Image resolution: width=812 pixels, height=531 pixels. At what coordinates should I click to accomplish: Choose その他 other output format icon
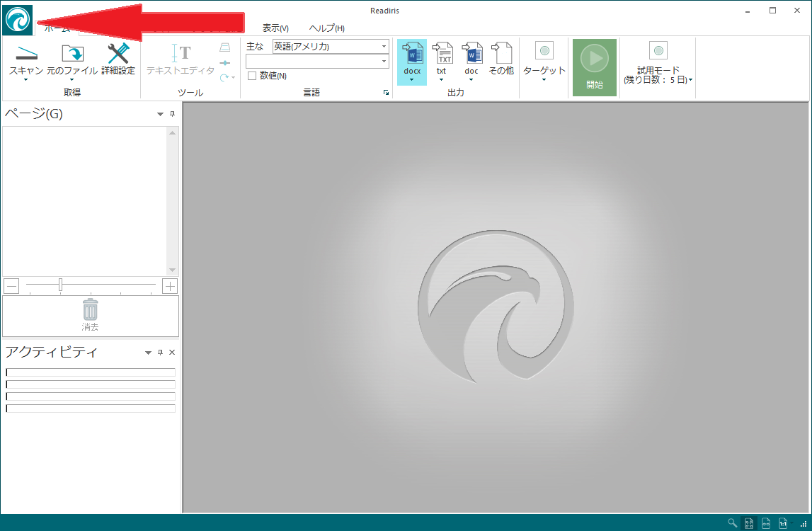pyautogui.click(x=501, y=53)
